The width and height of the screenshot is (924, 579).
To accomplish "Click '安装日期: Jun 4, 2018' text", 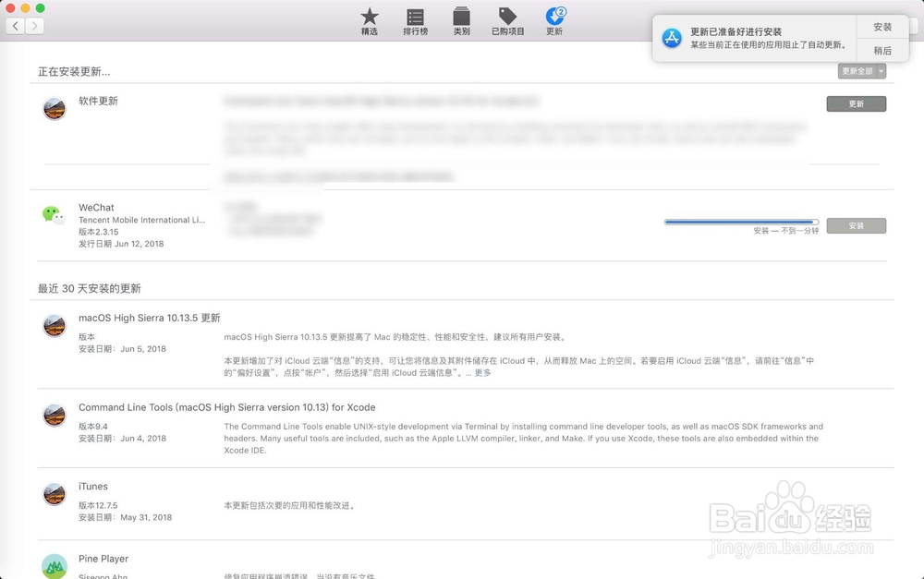I will (x=122, y=439).
